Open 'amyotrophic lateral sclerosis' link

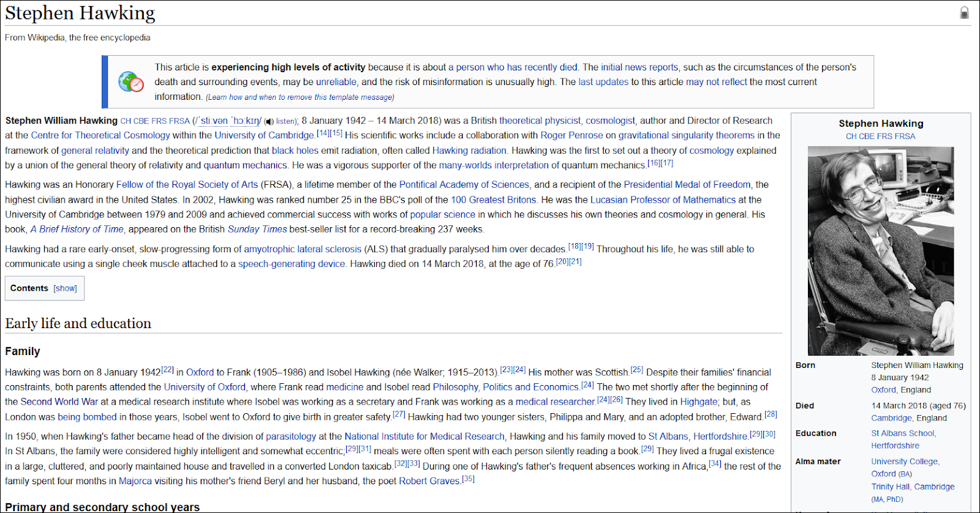(x=303, y=250)
